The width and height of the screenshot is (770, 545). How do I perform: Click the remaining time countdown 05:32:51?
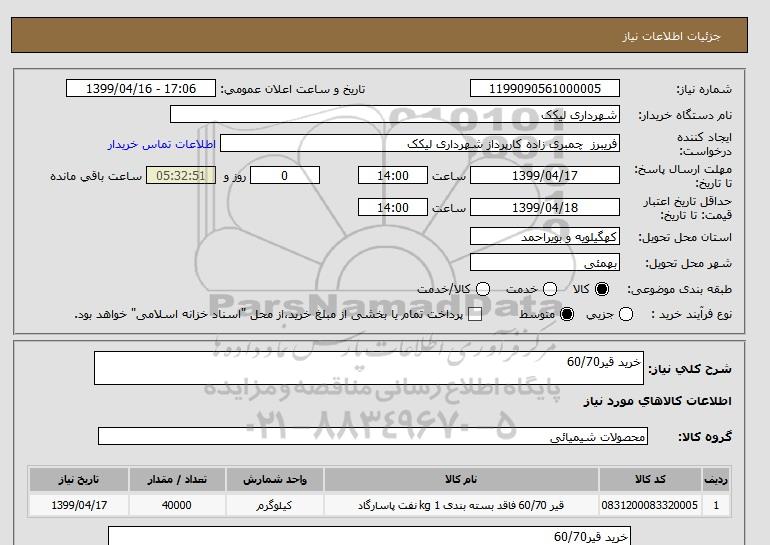181,175
